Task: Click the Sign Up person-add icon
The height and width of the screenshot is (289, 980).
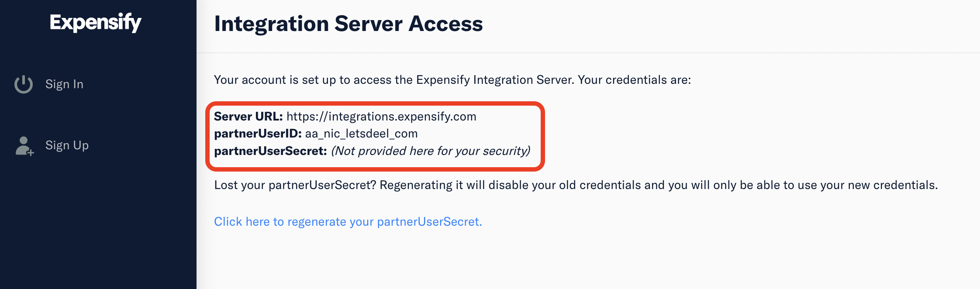Action: [24, 145]
